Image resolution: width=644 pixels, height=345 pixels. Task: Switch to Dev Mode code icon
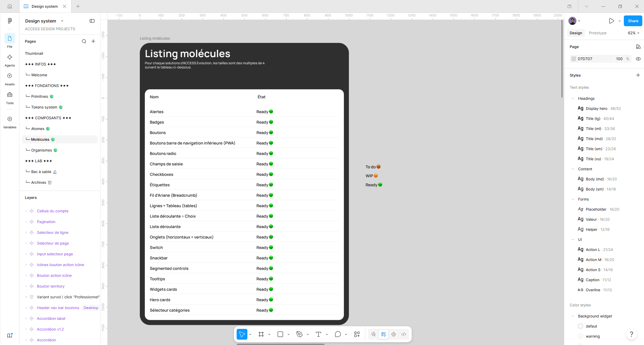coord(404,334)
